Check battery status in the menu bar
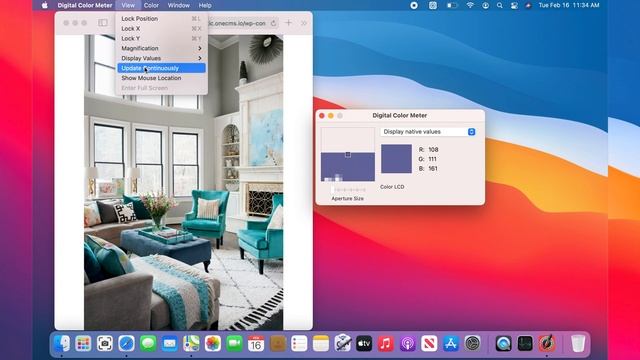Image resolution: width=640 pixels, height=360 pixels. click(451, 5)
